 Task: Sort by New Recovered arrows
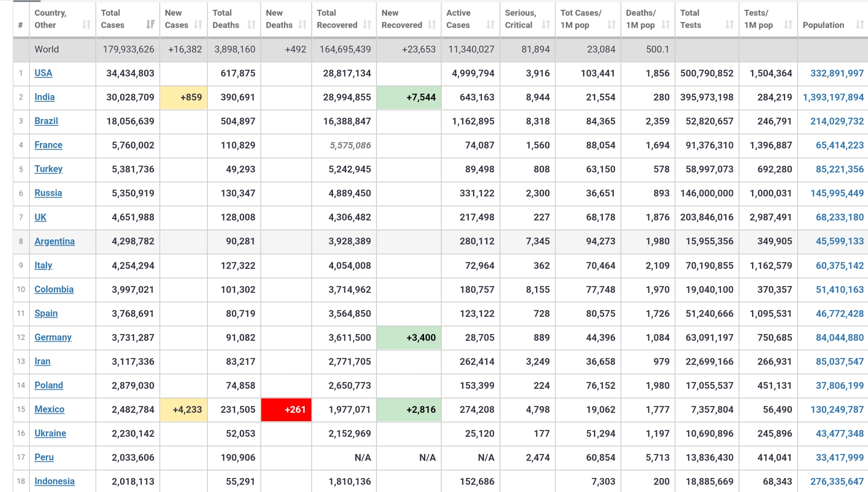coord(432,25)
